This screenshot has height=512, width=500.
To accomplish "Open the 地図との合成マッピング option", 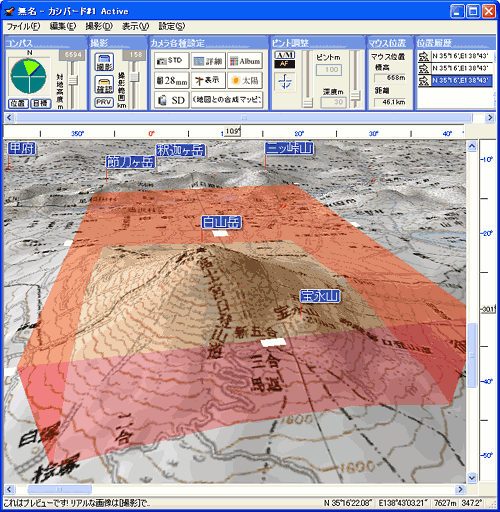I will 227,100.
